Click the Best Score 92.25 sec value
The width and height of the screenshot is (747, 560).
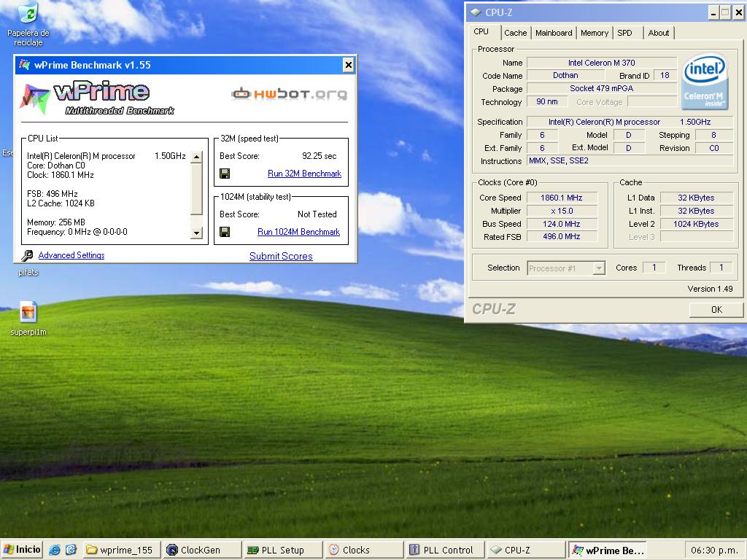click(320, 156)
